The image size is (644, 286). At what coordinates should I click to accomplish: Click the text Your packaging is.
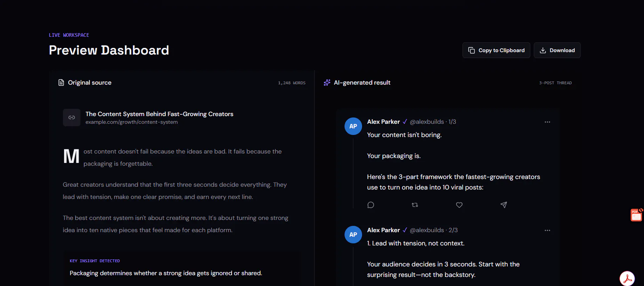(x=394, y=156)
